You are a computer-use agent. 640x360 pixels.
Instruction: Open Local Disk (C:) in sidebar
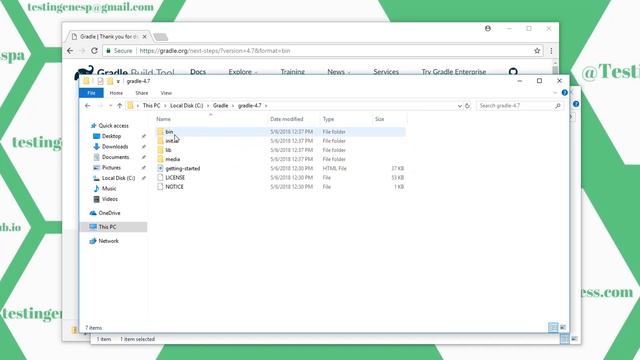(x=118, y=178)
